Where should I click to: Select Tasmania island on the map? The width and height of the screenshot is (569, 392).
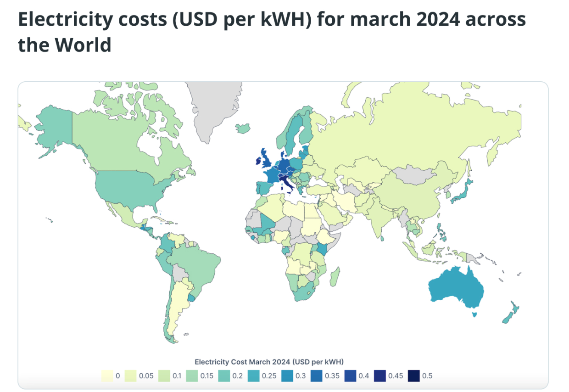coord(474,314)
